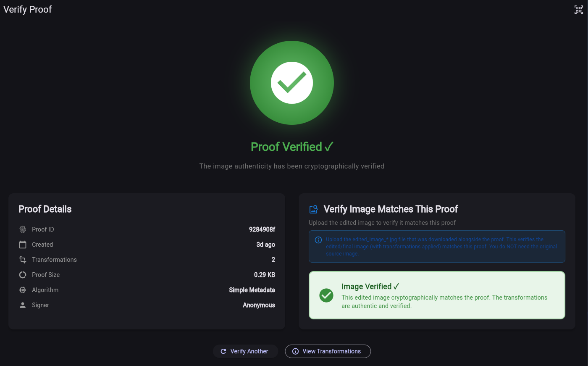
Task: Click the calendar icon next to Created
Action: click(22, 245)
